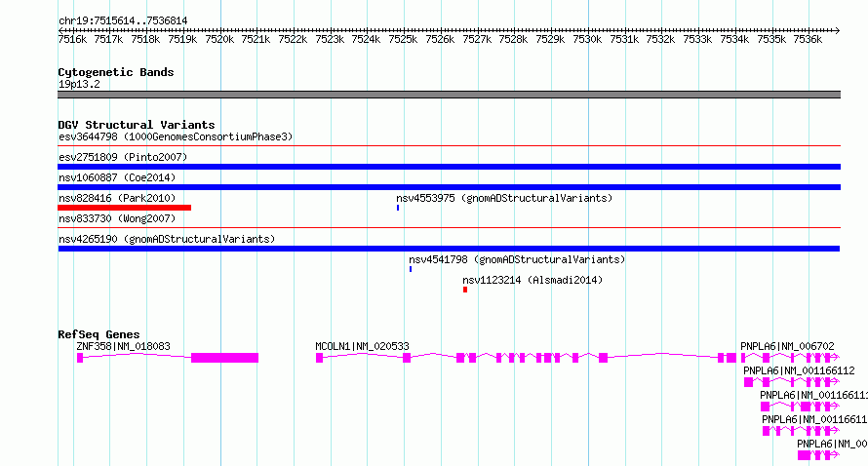
Task: Click the 7527k ruler label
Action: coord(477,39)
